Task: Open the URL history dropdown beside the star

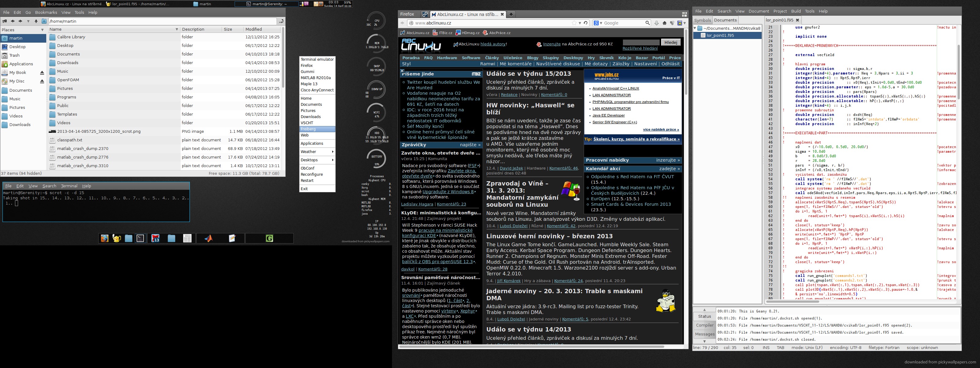Action: pos(580,23)
